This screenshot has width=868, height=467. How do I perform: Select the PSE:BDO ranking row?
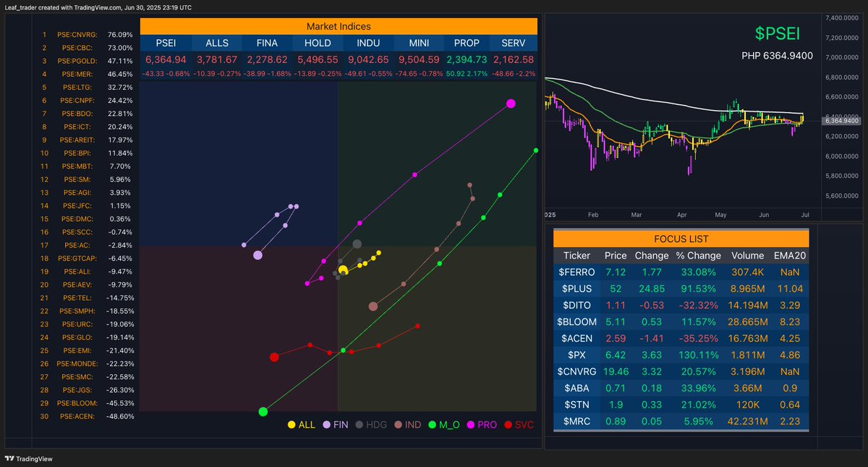click(87, 114)
